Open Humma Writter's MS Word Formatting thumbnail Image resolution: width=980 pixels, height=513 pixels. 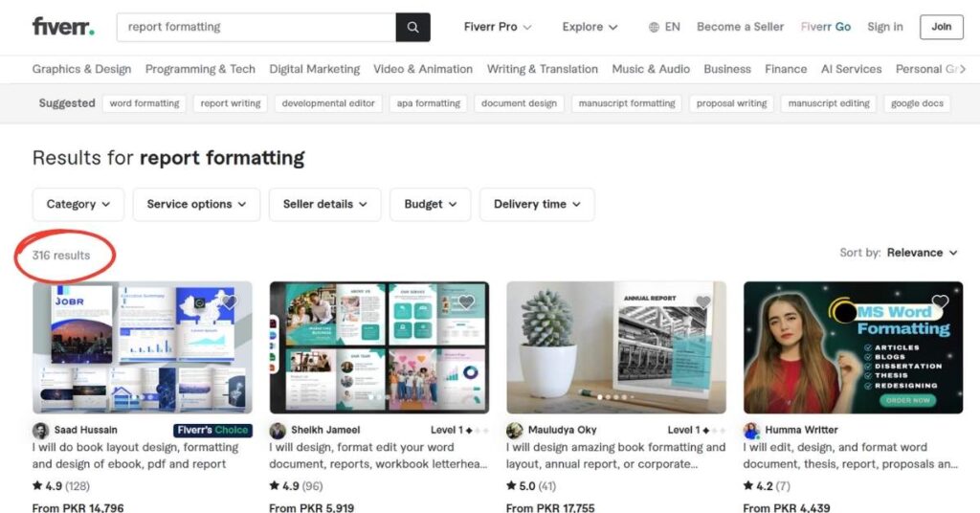click(x=853, y=347)
